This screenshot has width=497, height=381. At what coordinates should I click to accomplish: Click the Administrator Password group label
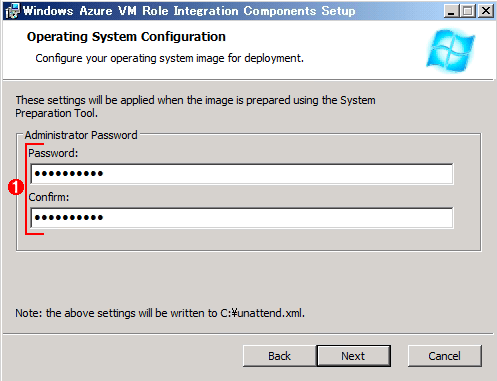point(81,135)
